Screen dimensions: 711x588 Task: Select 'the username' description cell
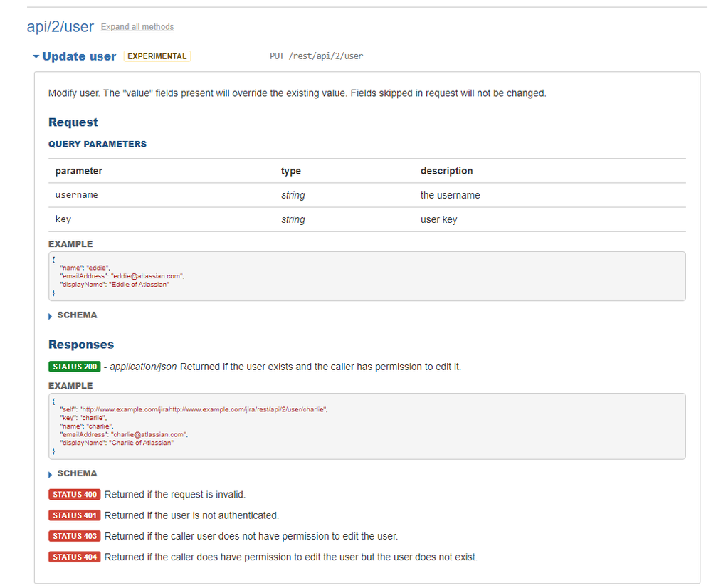coord(450,195)
